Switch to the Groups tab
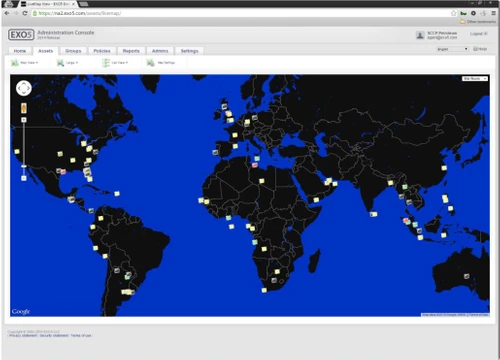This screenshot has height=360, width=500. pyautogui.click(x=73, y=51)
